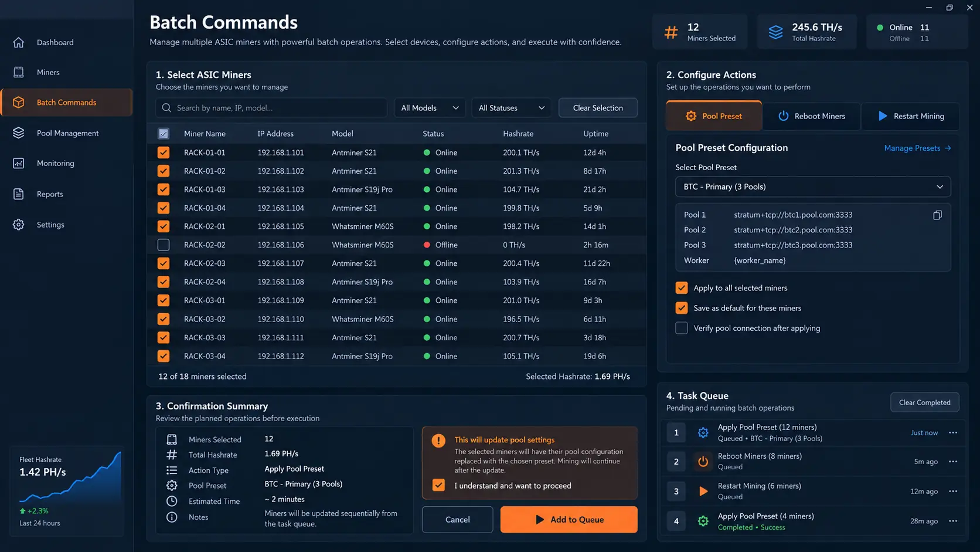The height and width of the screenshot is (552, 980).
Task: Toggle Apply to all selected miners
Action: (682, 288)
